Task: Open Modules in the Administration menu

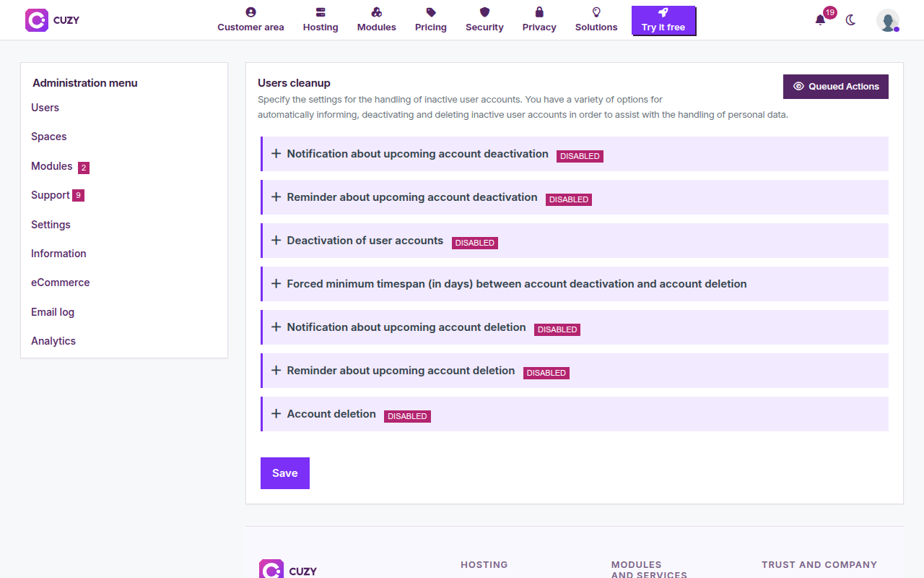Action: (x=52, y=166)
